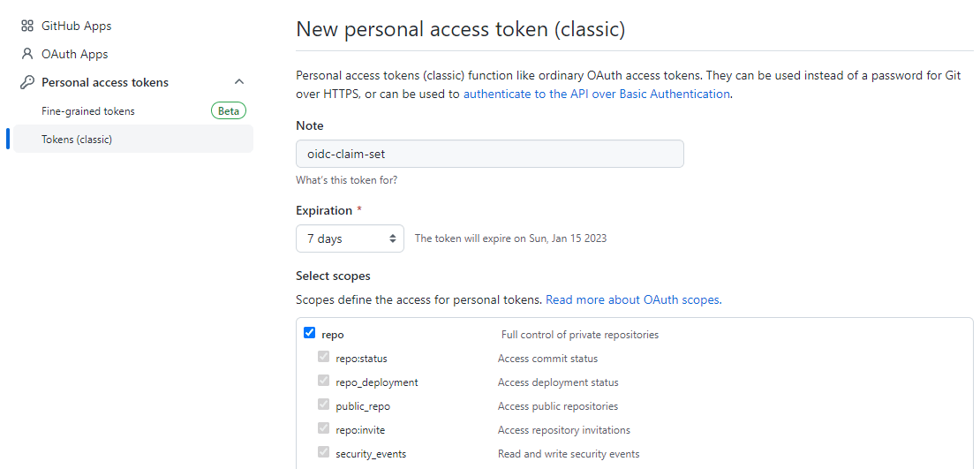Toggle the security_events checkbox
The width and height of the screenshot is (980, 469).
coord(323,453)
